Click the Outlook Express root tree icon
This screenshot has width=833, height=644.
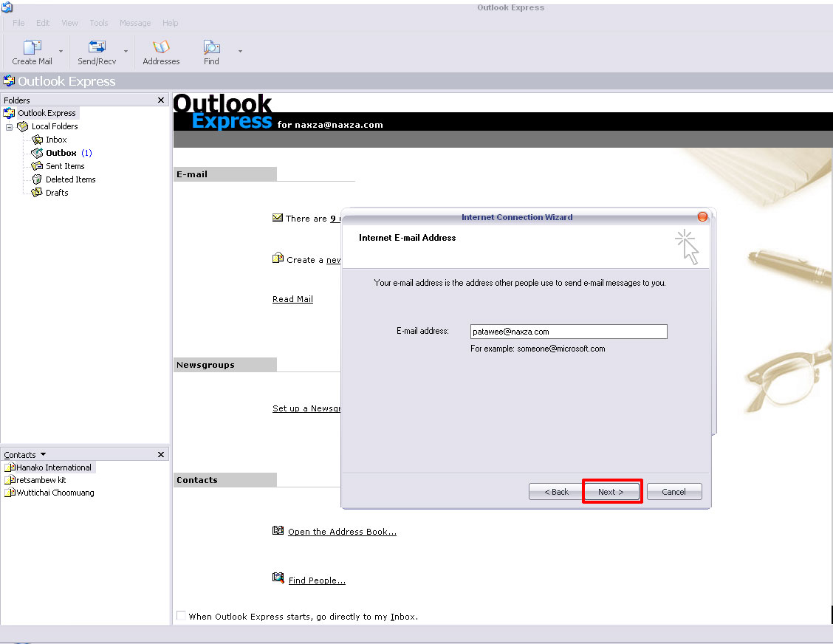pyautogui.click(x=9, y=113)
